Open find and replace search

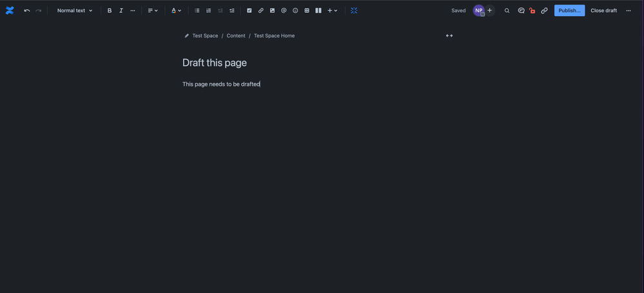tap(507, 11)
